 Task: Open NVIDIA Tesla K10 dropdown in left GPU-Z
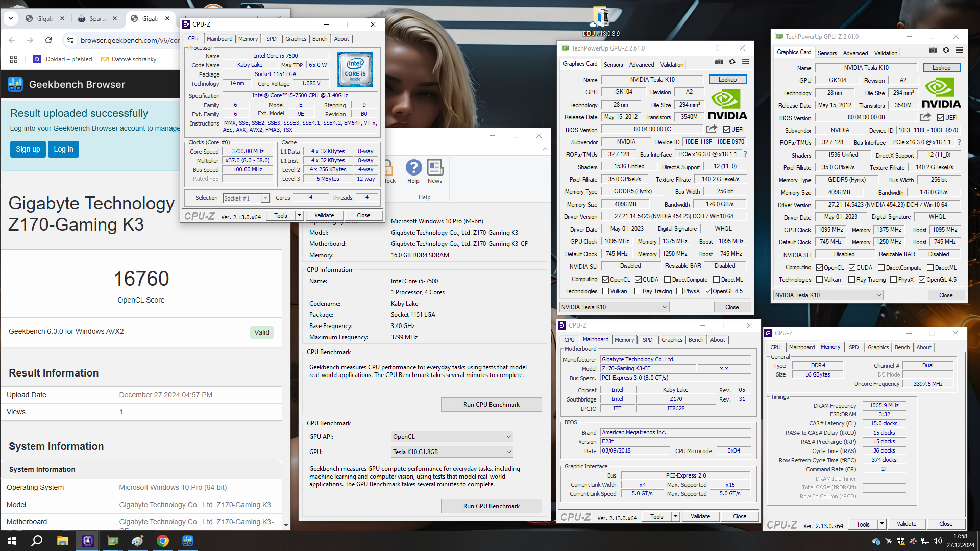(x=614, y=307)
